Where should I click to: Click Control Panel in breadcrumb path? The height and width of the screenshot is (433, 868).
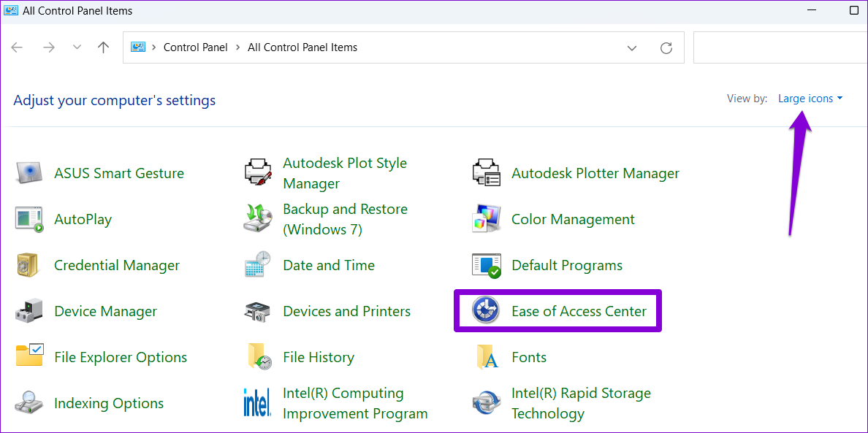tap(195, 47)
